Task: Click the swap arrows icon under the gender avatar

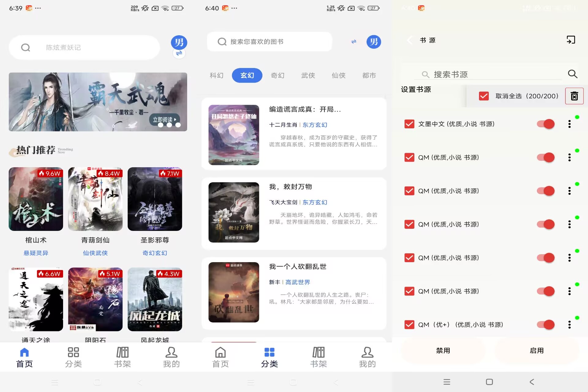Action: pos(179,53)
